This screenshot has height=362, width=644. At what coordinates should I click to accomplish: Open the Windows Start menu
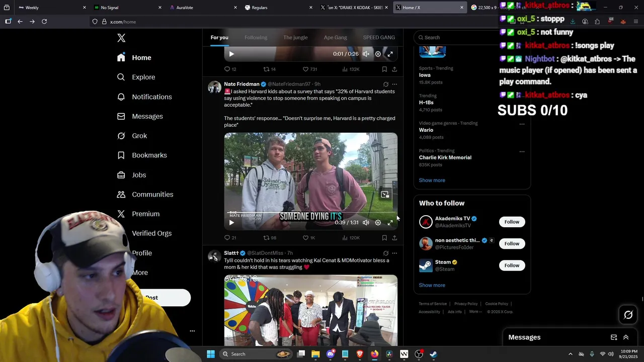pyautogui.click(x=210, y=354)
